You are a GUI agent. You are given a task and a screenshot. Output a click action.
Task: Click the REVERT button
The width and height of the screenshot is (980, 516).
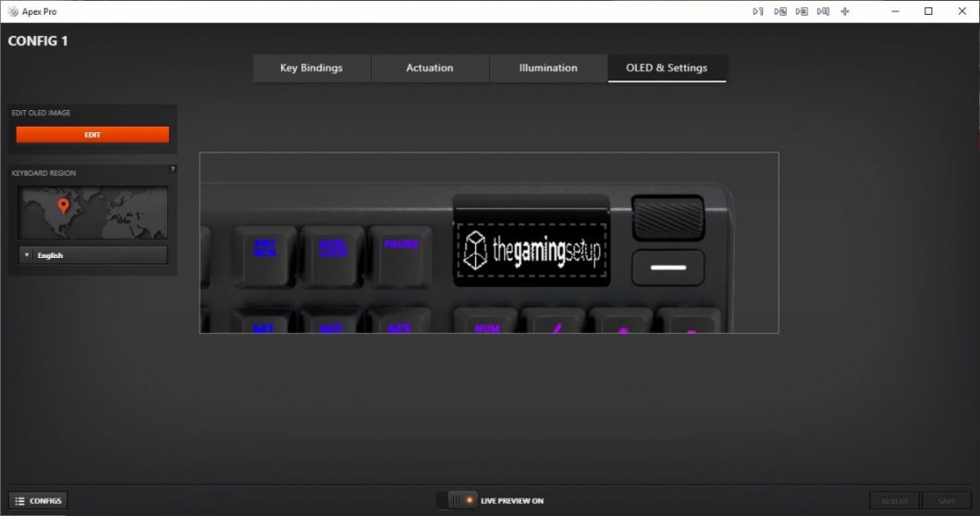(x=894, y=501)
